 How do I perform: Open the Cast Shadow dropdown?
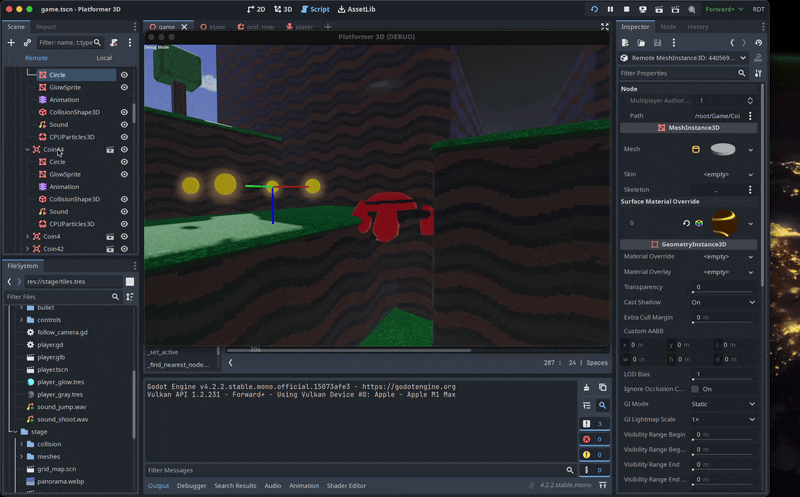720,302
